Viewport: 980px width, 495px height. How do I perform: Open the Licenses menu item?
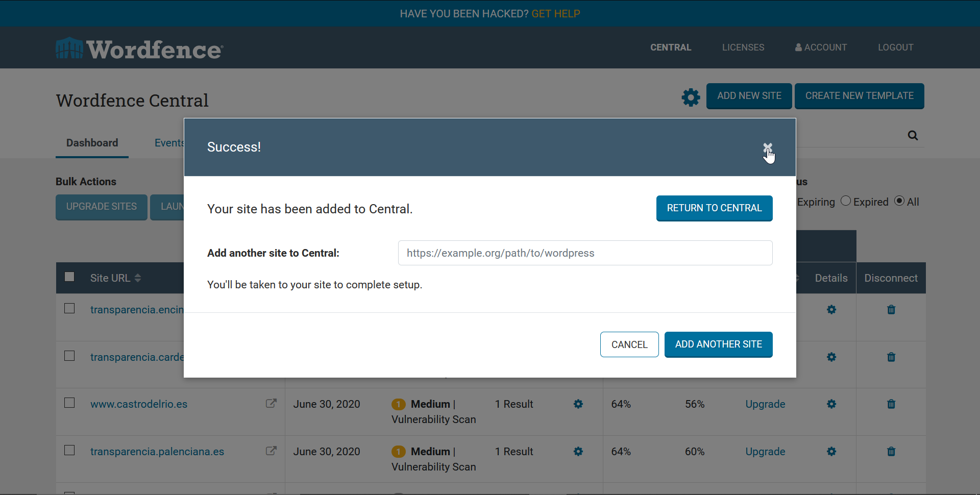743,47
